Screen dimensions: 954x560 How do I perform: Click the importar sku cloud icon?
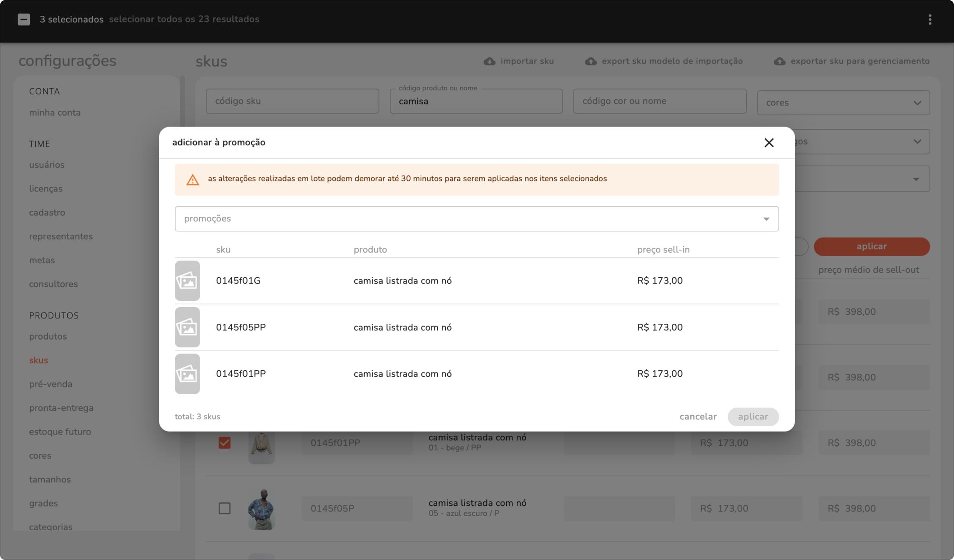coord(489,61)
